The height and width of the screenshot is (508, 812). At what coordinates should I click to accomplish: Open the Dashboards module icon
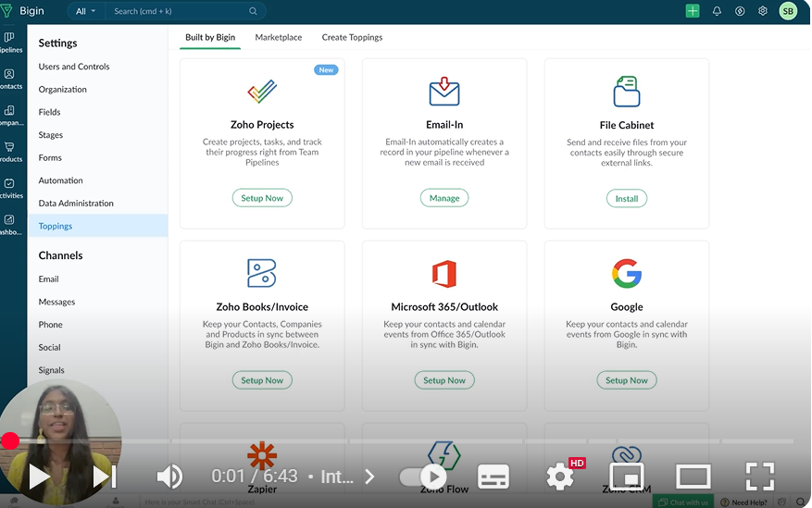click(9, 220)
